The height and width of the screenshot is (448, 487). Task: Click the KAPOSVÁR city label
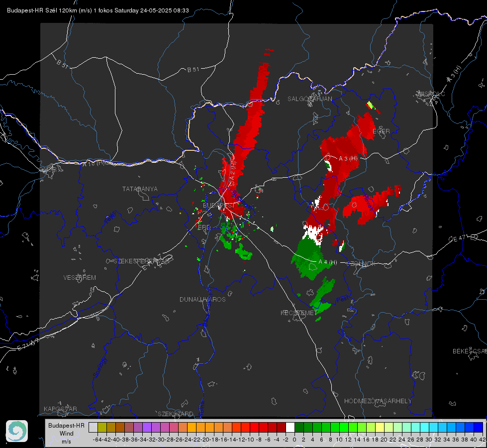(60, 409)
